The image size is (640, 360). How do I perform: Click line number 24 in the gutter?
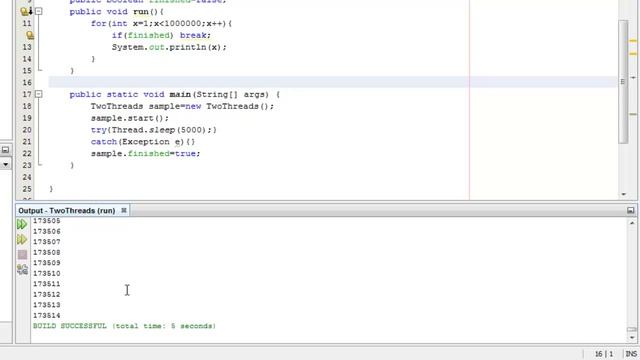click(x=27, y=177)
